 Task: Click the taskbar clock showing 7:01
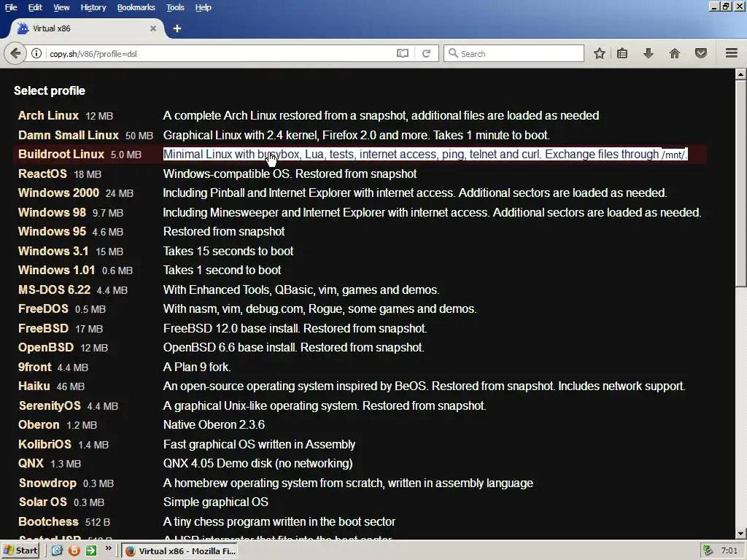[x=729, y=551]
